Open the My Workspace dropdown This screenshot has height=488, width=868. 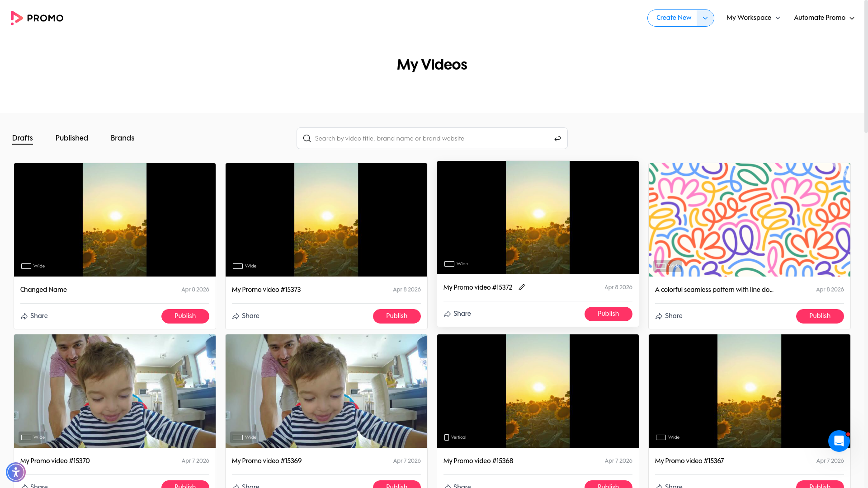pos(753,18)
